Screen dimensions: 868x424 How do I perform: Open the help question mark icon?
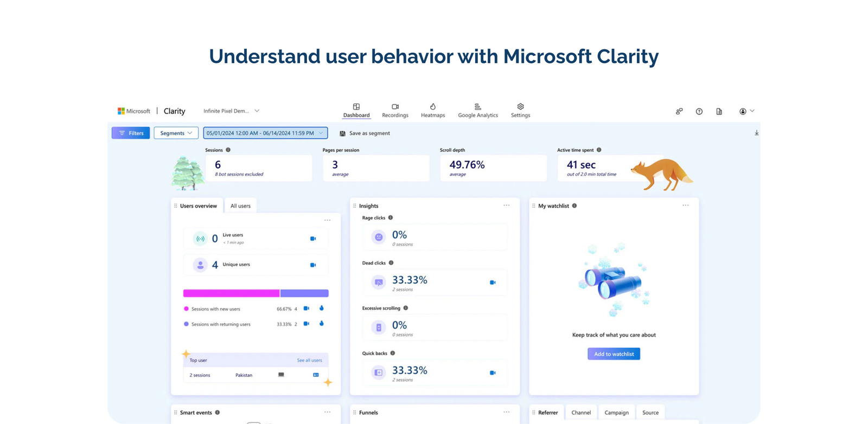pos(699,111)
